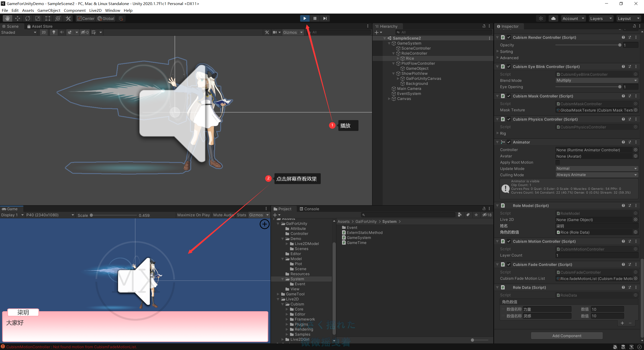Click the Add Component button

point(567,336)
